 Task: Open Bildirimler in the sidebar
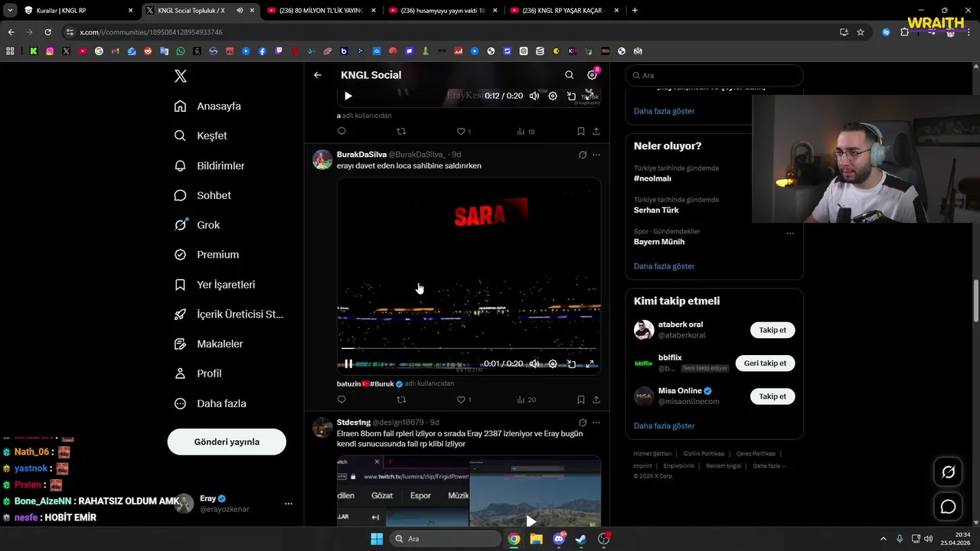(x=209, y=165)
